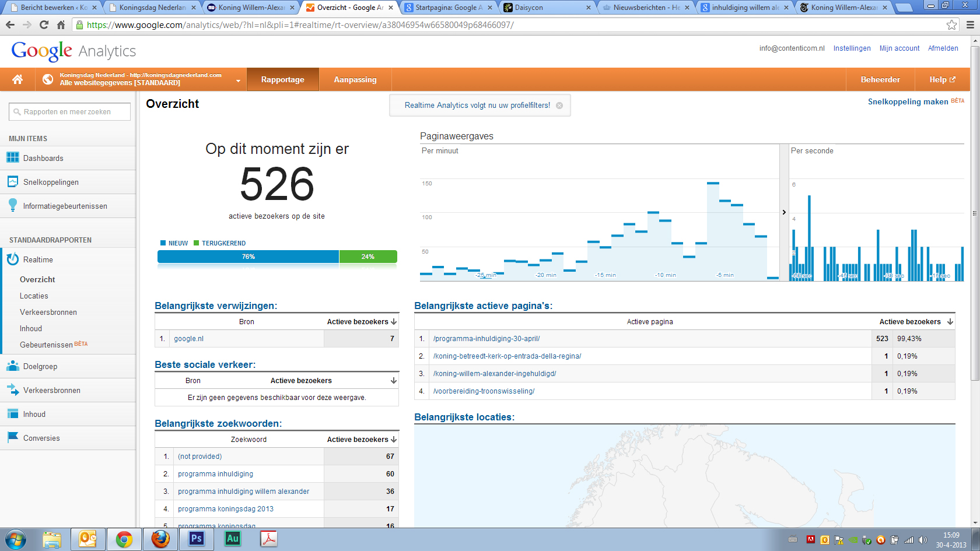980x551 pixels.
Task: Click the green 24% returning visitors bar
Action: [x=368, y=257]
